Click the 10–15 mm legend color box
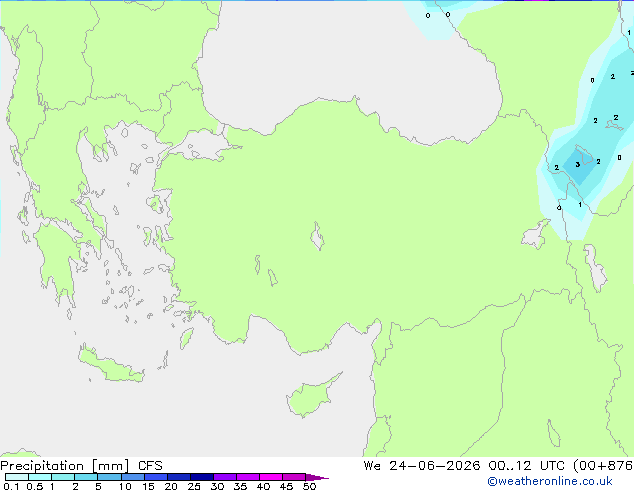 (133, 477)
